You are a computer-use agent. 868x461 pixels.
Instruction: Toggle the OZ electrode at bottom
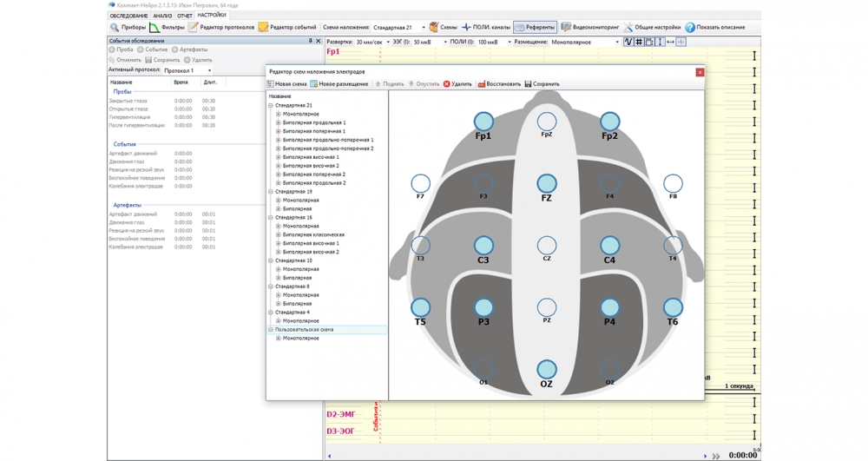(546, 370)
